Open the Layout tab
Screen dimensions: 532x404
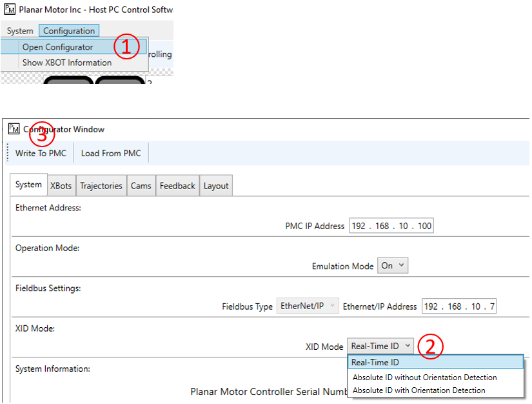tap(216, 186)
